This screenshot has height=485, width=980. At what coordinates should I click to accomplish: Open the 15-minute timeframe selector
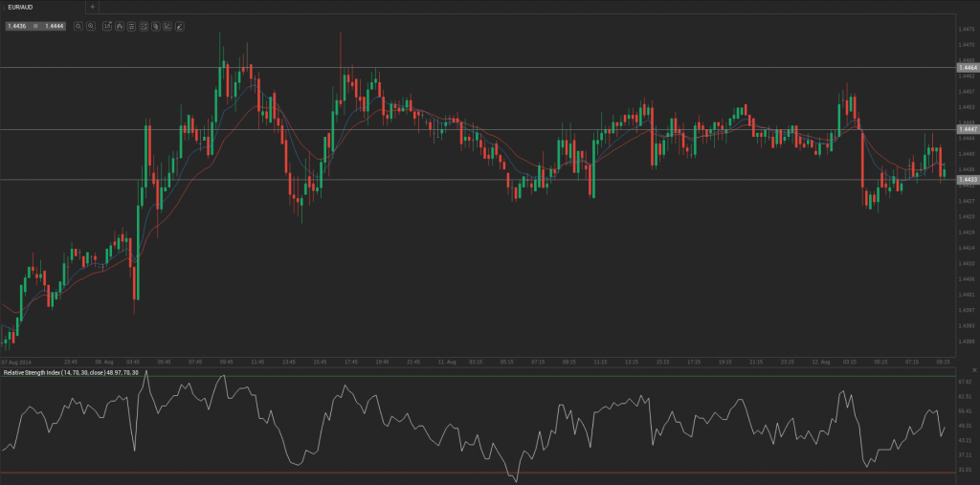coord(107,26)
